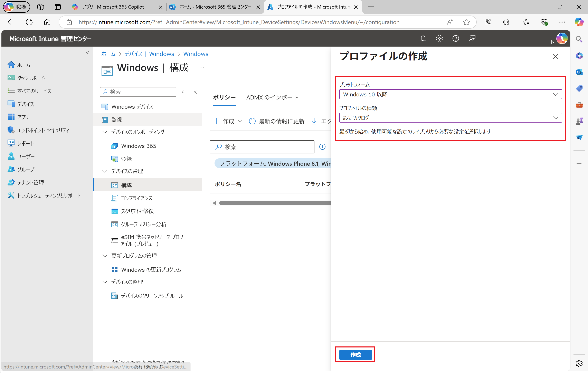Open the help icon in the header
588x373 pixels.
pyautogui.click(x=456, y=38)
